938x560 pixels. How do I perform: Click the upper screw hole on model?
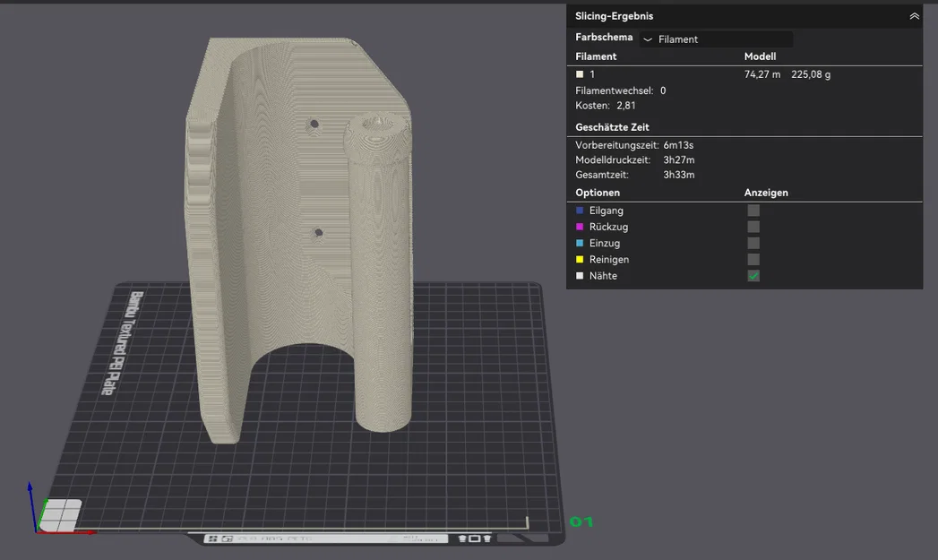tap(314, 125)
